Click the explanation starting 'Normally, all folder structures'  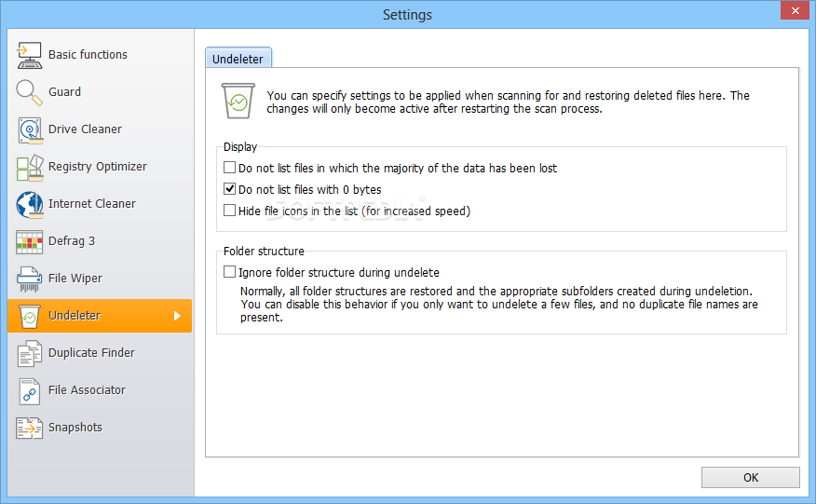click(x=498, y=304)
